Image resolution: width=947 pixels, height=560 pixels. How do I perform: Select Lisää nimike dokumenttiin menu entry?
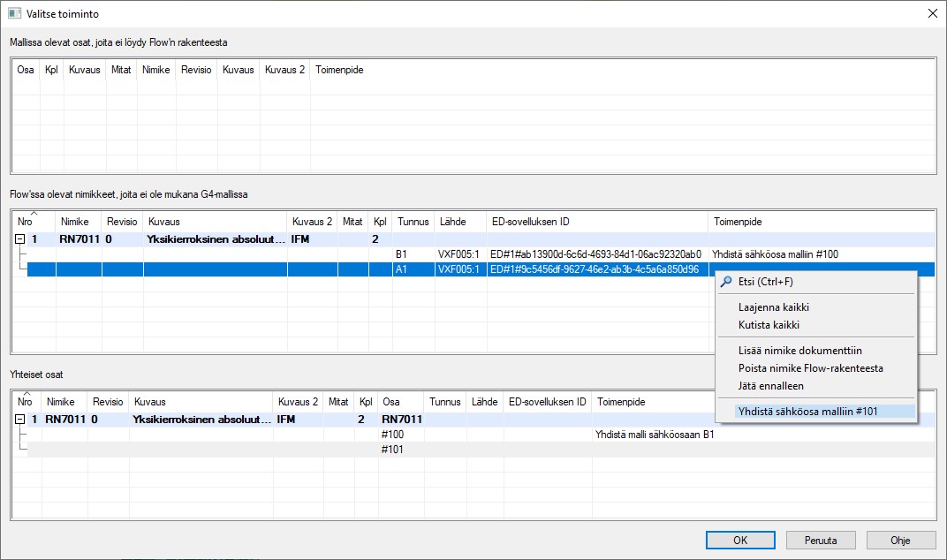click(x=799, y=351)
